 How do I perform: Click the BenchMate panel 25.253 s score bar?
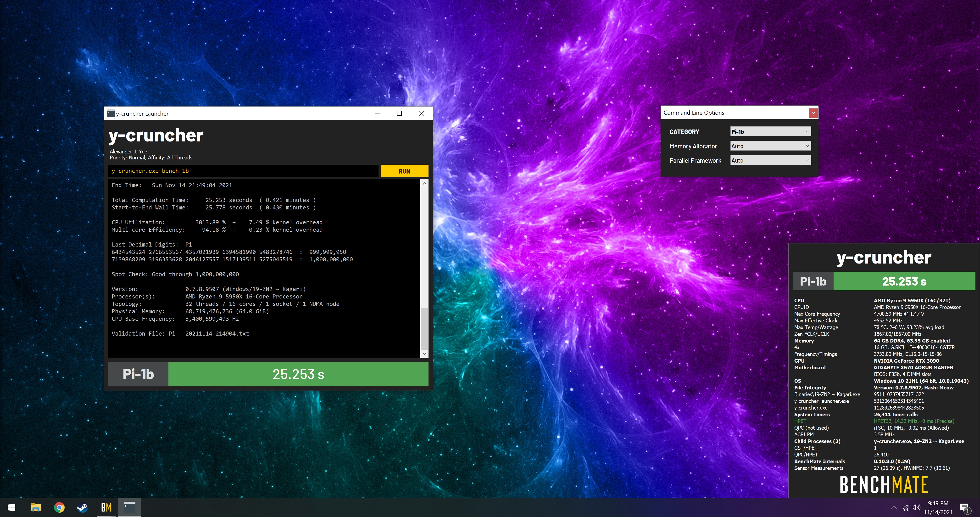(x=904, y=281)
